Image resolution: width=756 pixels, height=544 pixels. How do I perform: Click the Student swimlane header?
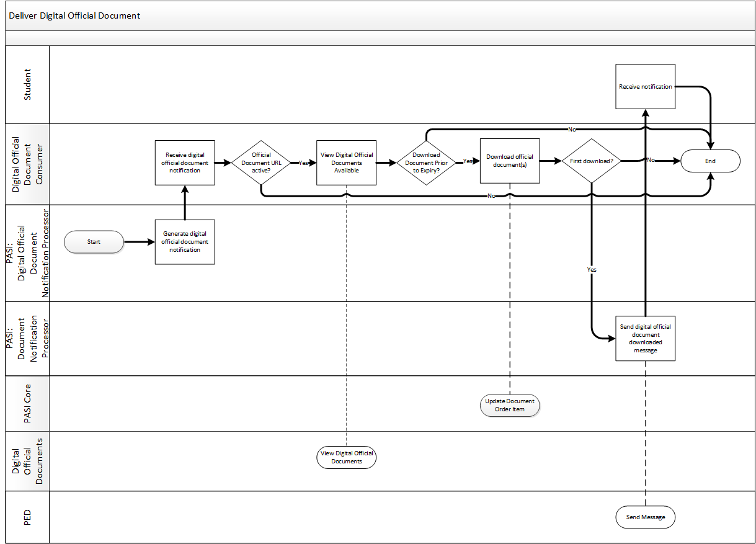pos(27,84)
